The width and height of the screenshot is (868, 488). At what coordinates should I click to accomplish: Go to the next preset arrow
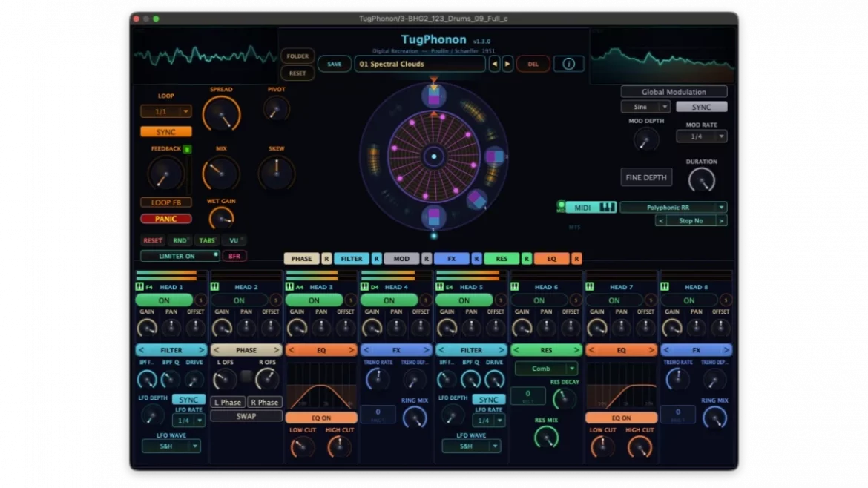coord(507,64)
